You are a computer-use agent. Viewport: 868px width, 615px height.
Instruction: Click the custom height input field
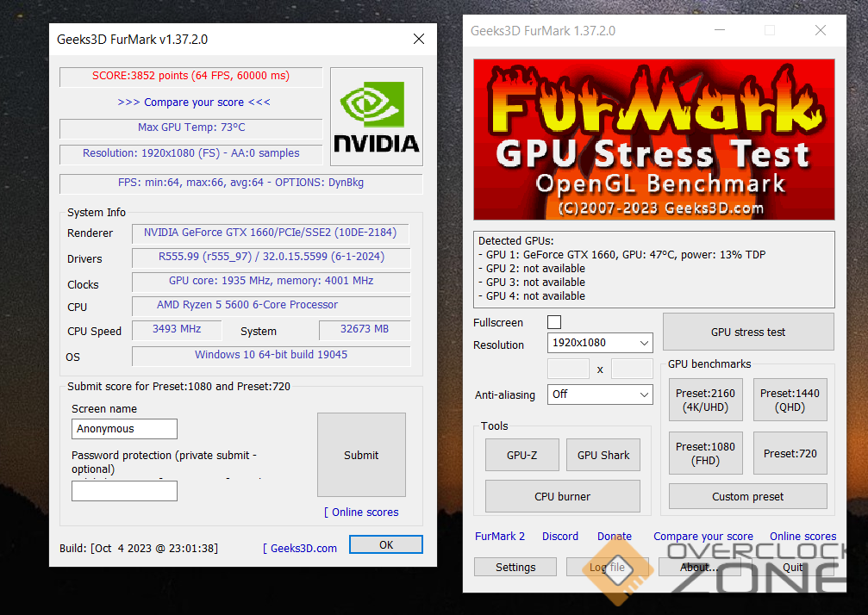632,369
